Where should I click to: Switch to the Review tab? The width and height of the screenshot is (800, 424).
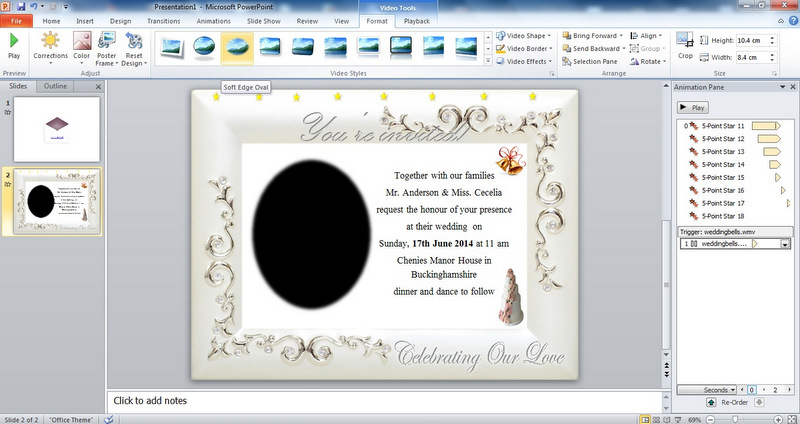307,21
